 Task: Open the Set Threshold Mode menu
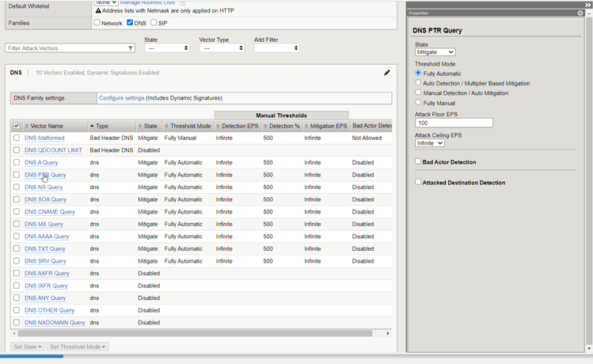[x=78, y=347]
